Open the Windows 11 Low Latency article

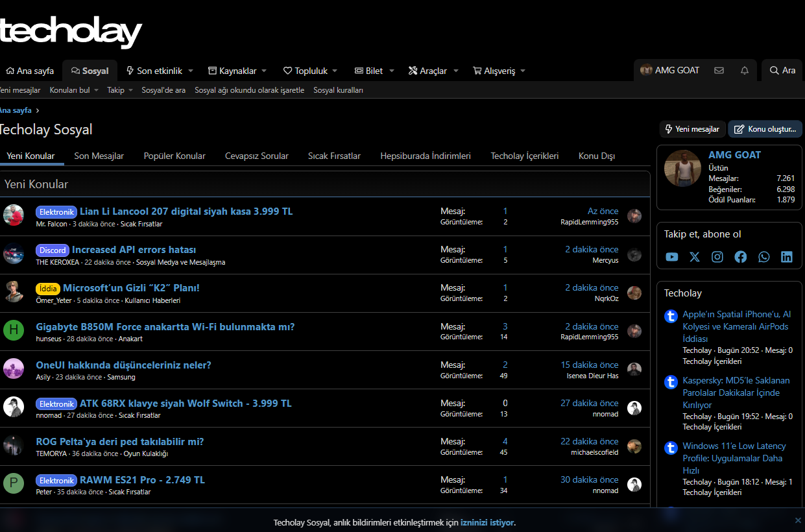coord(734,458)
